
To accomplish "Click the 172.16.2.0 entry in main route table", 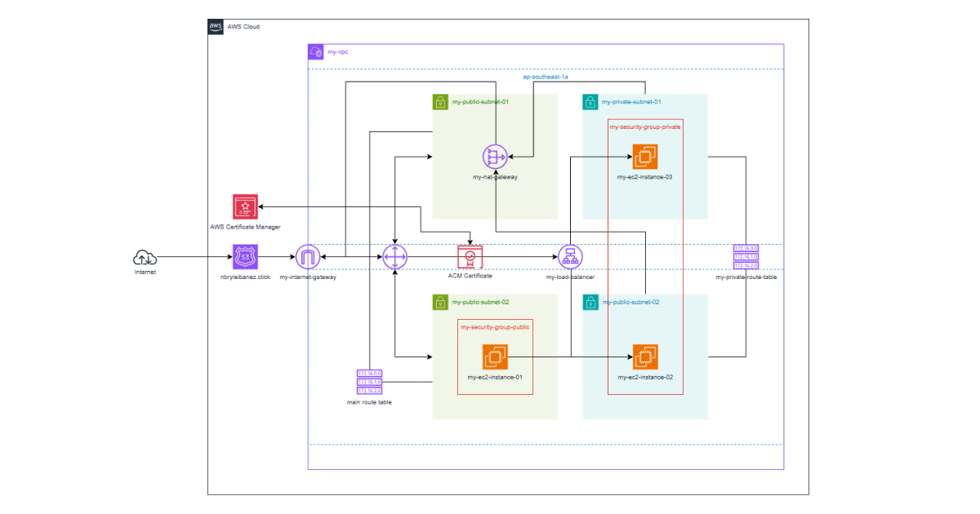I will click(368, 389).
